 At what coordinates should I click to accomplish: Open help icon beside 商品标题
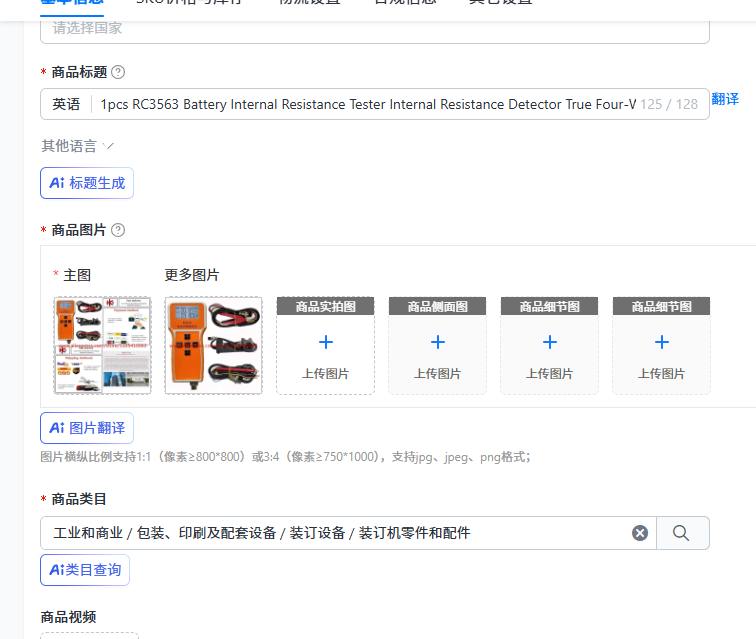[x=118, y=72]
